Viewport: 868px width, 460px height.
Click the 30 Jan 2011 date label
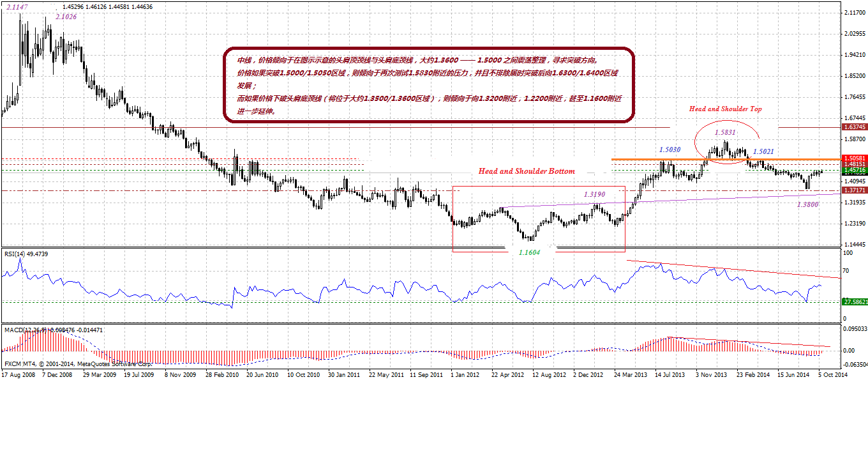(345, 375)
